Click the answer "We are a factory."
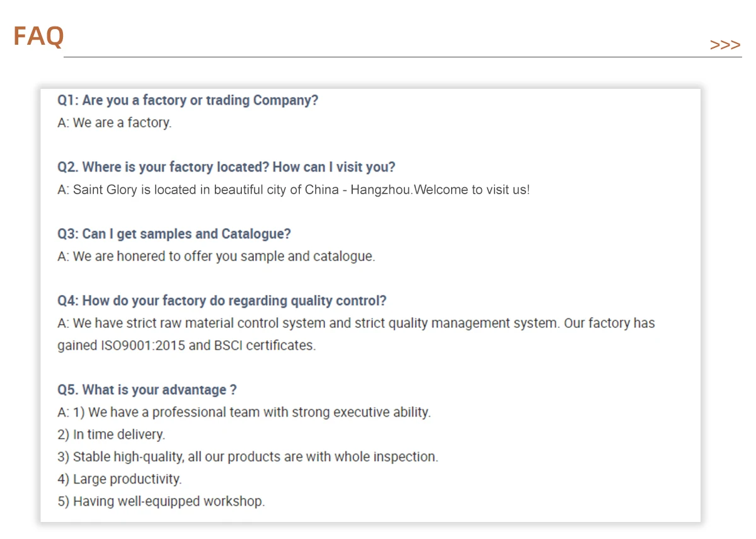Screen dimensions: 756x539 pos(115,123)
